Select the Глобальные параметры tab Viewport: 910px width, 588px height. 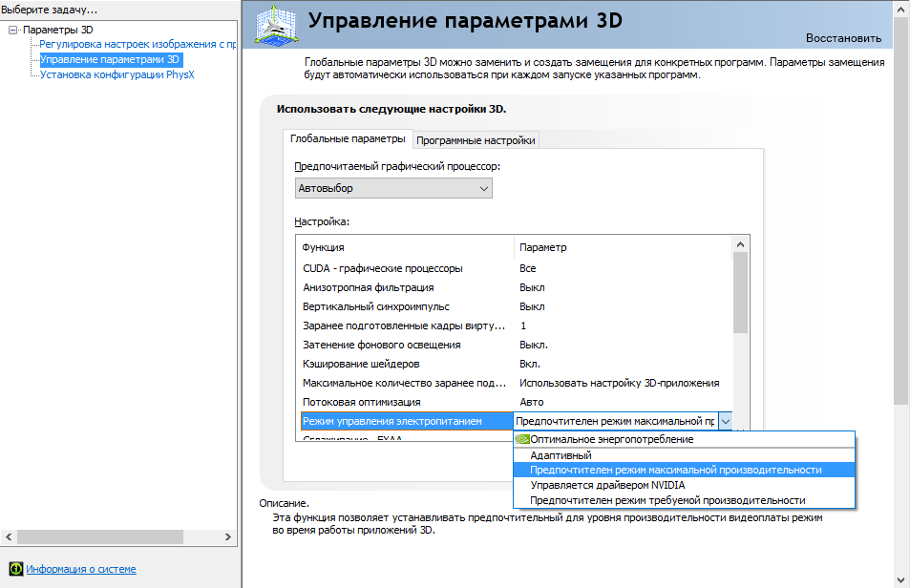348,139
